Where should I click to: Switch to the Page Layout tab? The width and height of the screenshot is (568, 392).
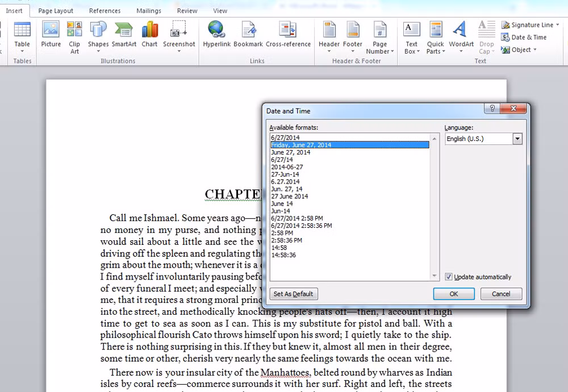(56, 11)
